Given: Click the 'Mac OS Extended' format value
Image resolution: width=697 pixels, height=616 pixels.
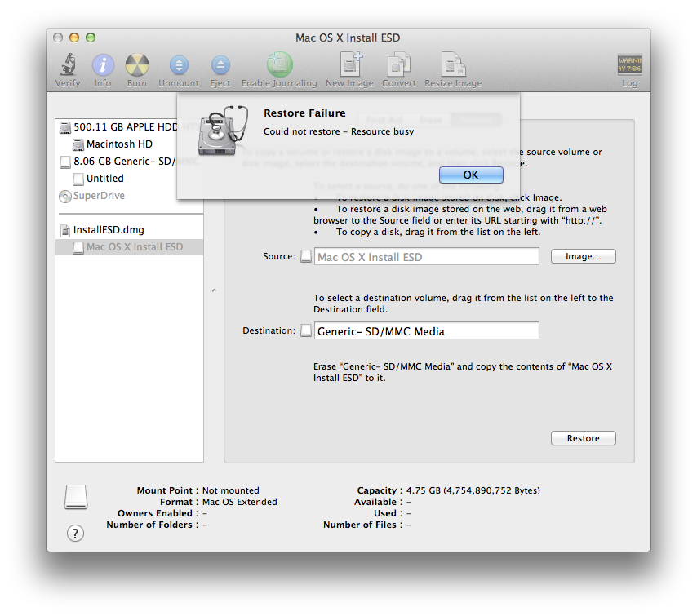Looking at the screenshot, I should coord(240,503).
